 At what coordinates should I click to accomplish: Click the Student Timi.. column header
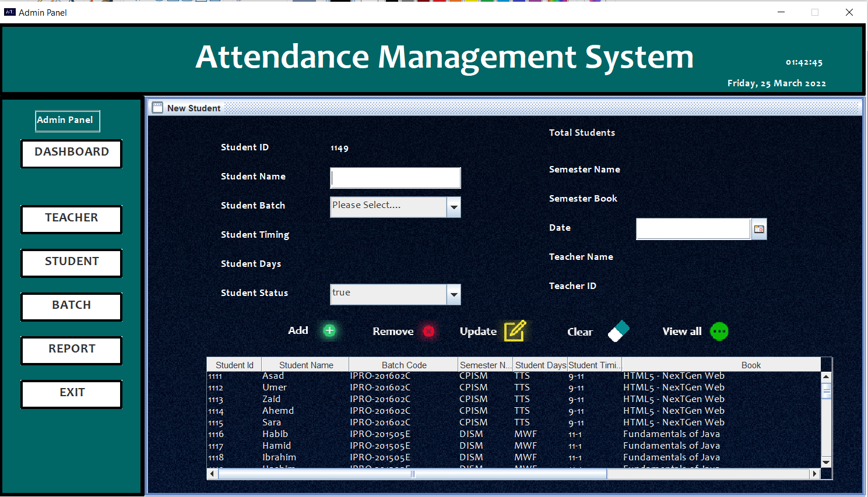(x=595, y=365)
